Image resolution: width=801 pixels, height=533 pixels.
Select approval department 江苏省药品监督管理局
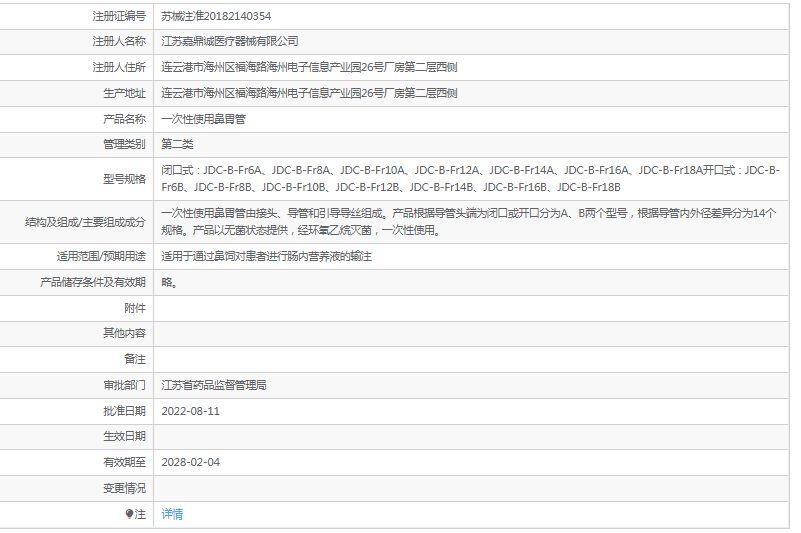214,385
